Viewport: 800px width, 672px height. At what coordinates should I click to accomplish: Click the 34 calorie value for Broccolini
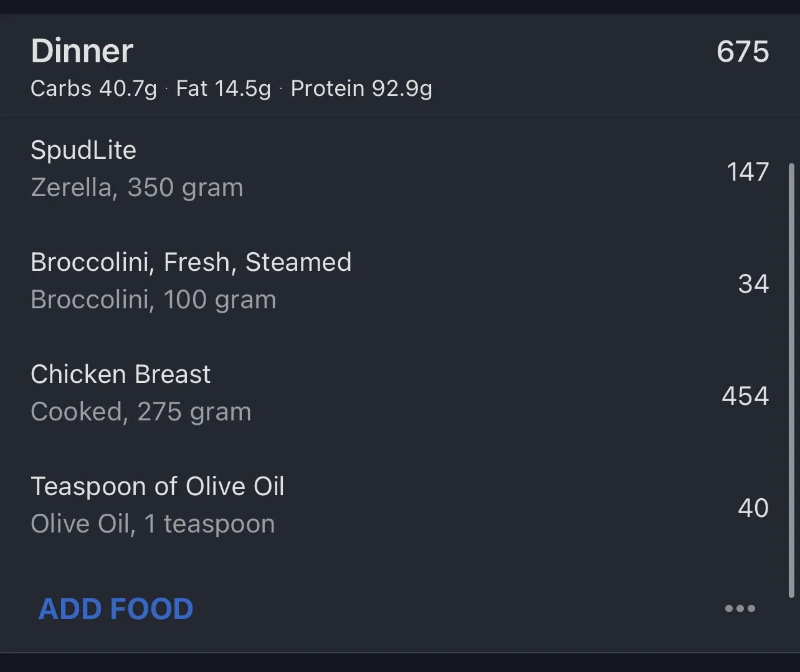[x=753, y=283]
